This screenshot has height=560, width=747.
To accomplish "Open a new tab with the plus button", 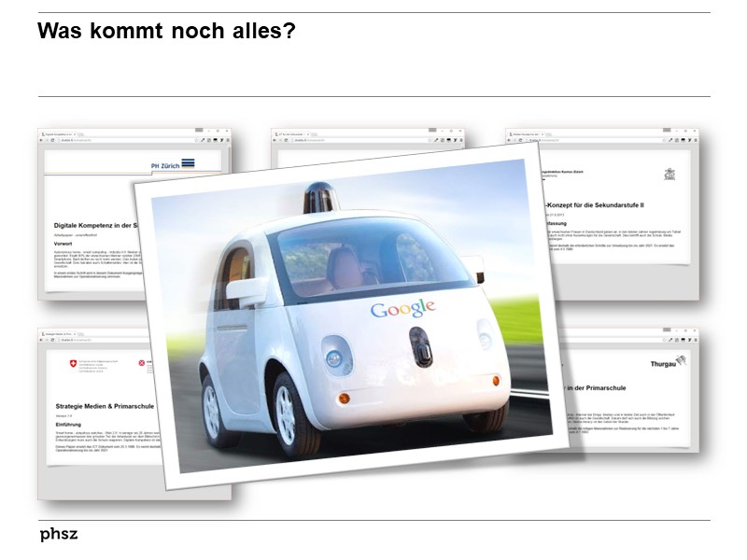I will (x=79, y=132).
